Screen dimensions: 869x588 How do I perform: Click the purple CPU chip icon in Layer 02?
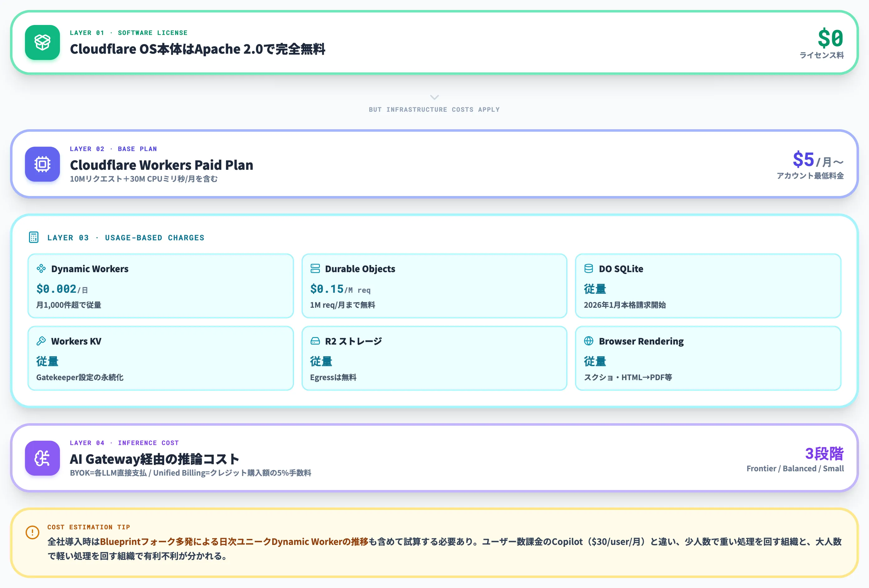click(42, 164)
